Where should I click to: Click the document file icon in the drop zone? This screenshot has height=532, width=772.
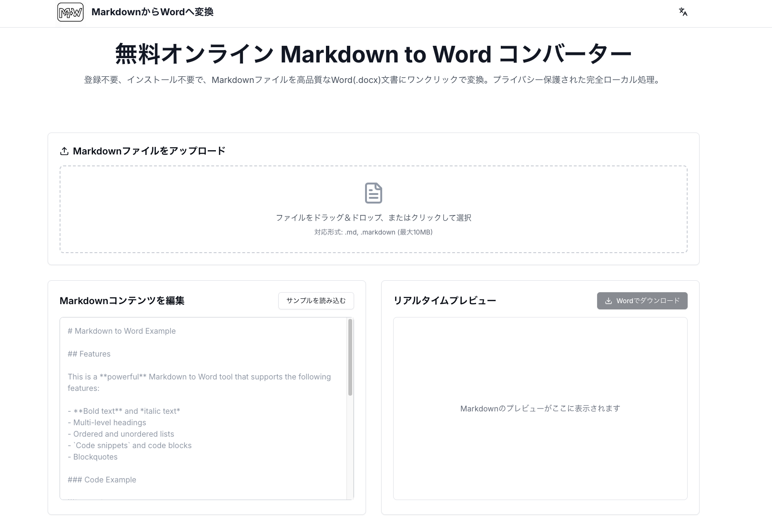point(373,193)
